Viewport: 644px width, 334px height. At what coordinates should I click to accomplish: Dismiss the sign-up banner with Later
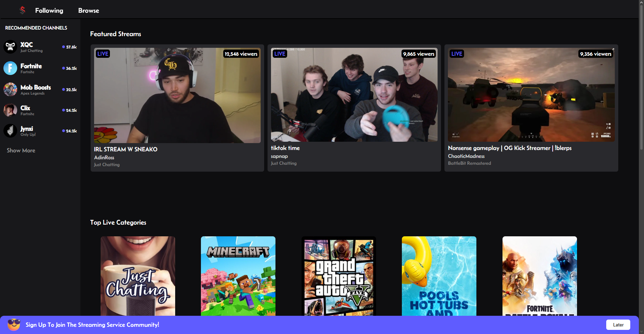pos(618,325)
